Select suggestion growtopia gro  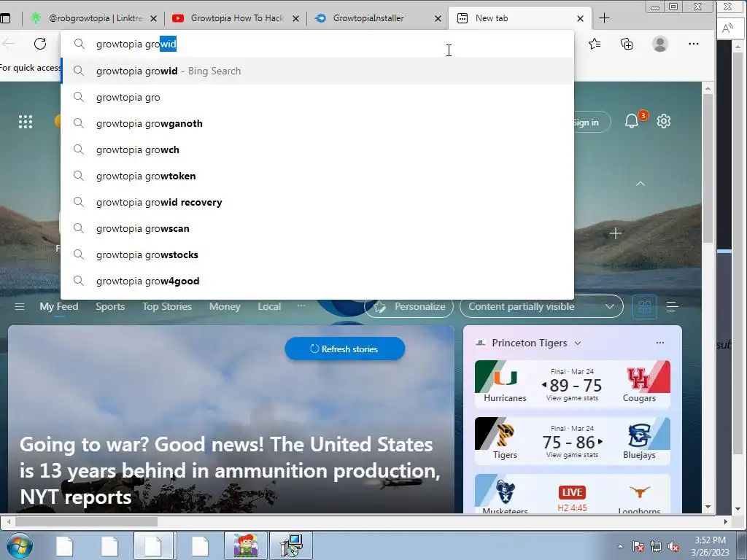[x=317, y=97]
